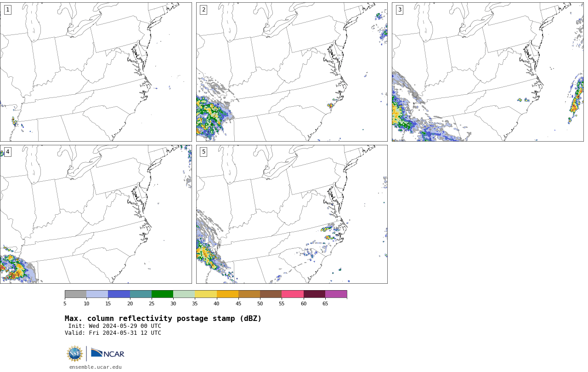The height and width of the screenshot is (372, 588).
Task: Click colorbar tick label 15
Action: pos(108,303)
